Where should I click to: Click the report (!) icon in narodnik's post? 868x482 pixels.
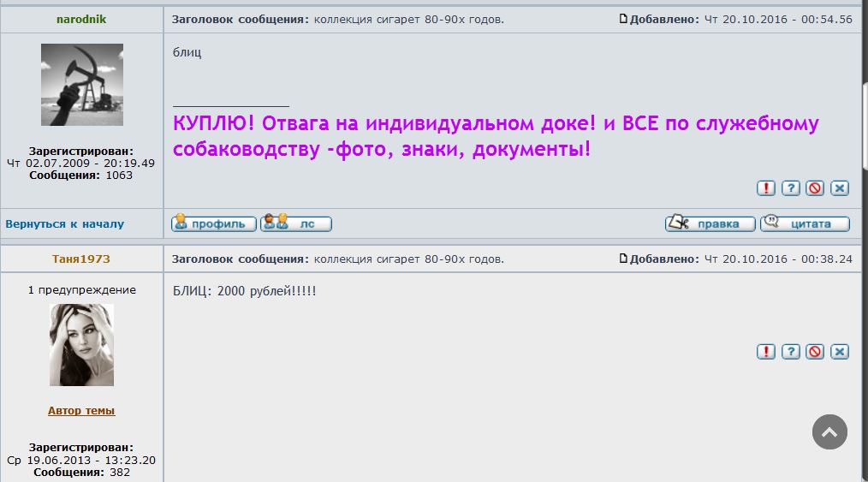pos(766,188)
